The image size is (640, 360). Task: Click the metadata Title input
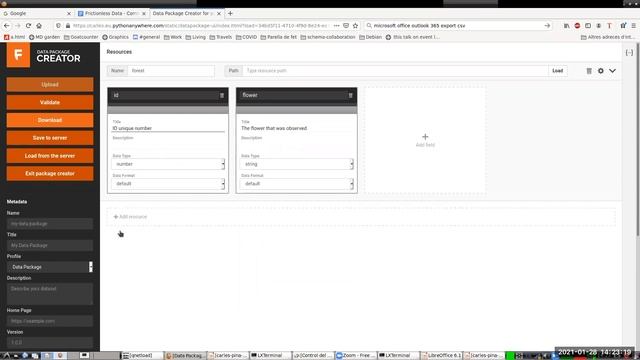[50, 245]
